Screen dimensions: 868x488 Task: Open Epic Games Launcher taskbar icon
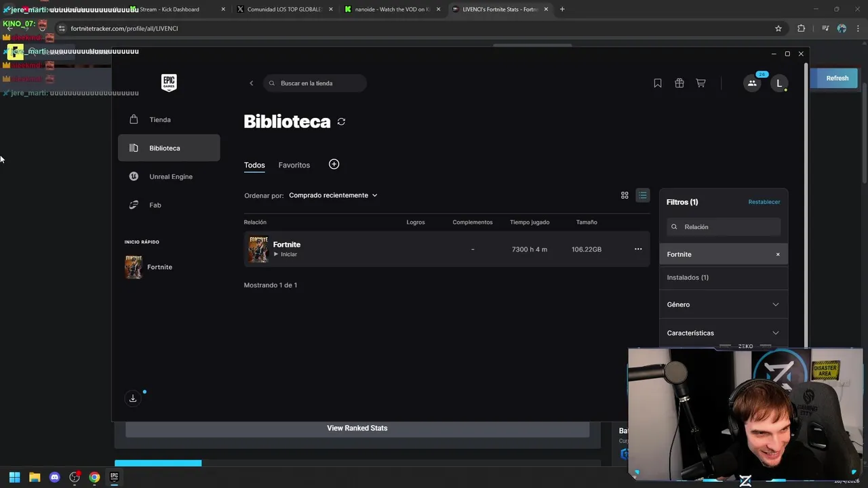(x=114, y=477)
